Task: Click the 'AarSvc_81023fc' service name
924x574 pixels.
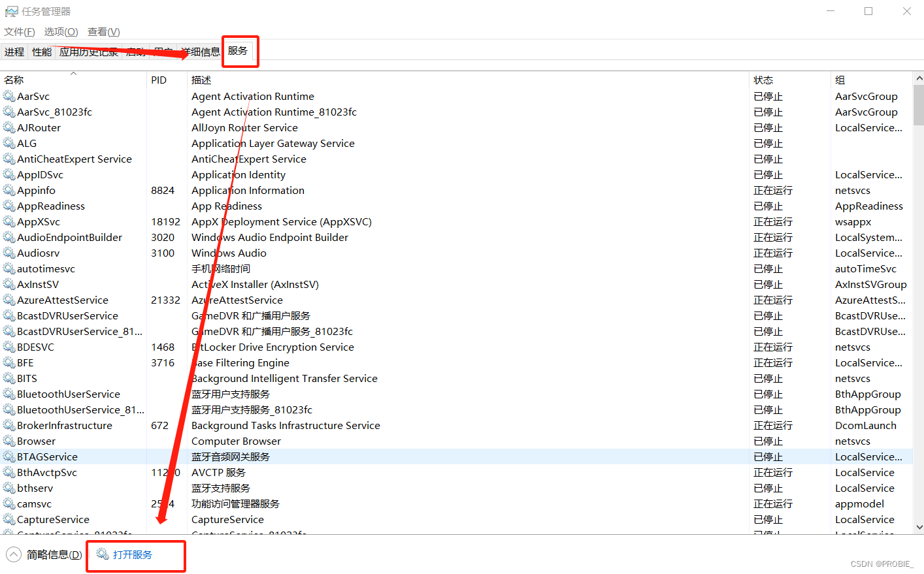Action: coord(54,112)
